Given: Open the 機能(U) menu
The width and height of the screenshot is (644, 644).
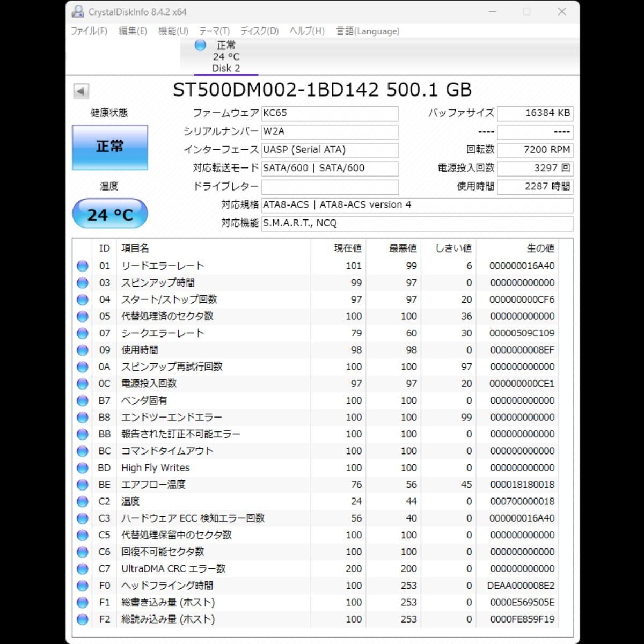Looking at the screenshot, I should pyautogui.click(x=173, y=31).
